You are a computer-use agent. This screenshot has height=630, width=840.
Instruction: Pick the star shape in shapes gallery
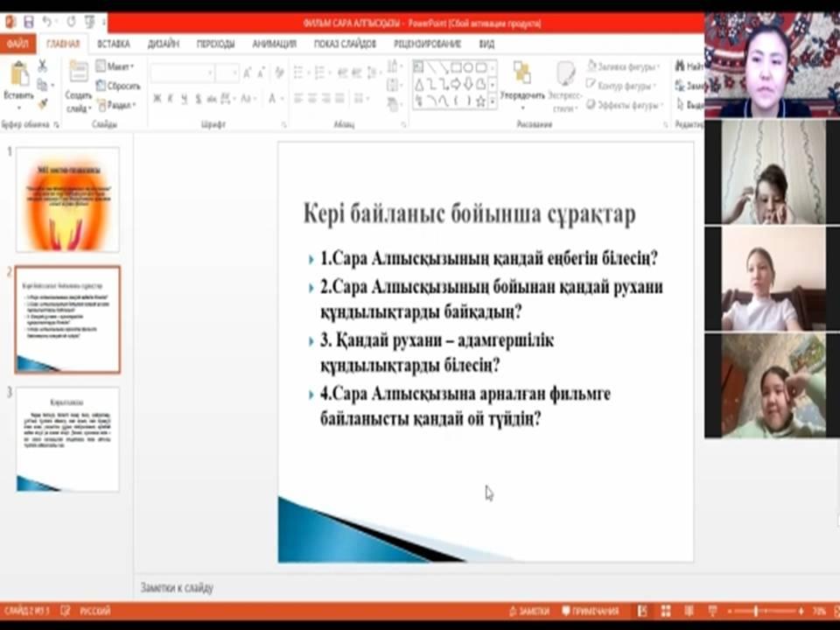point(481,100)
